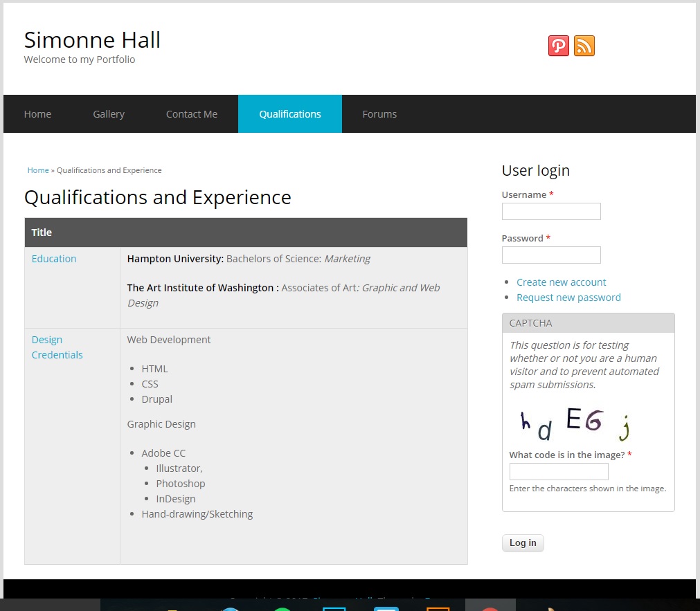The image size is (700, 611).
Task: Click the active Qualifications tab
Action: click(x=290, y=114)
